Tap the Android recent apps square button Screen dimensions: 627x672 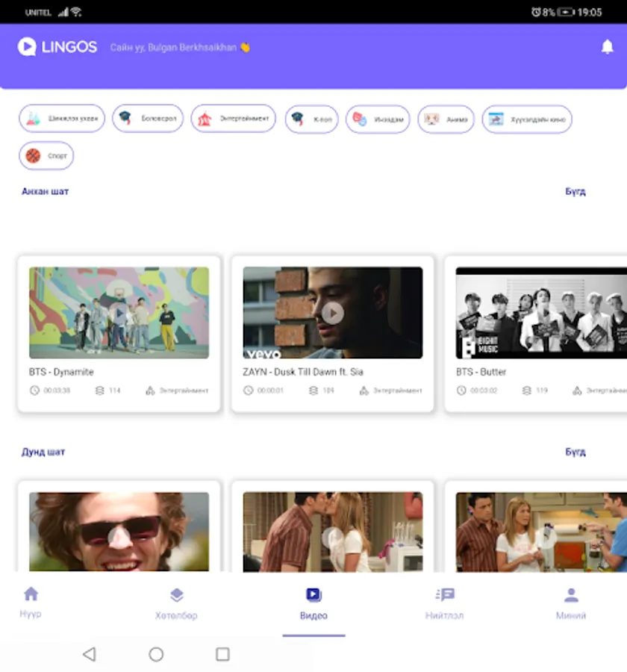pyautogui.click(x=222, y=654)
